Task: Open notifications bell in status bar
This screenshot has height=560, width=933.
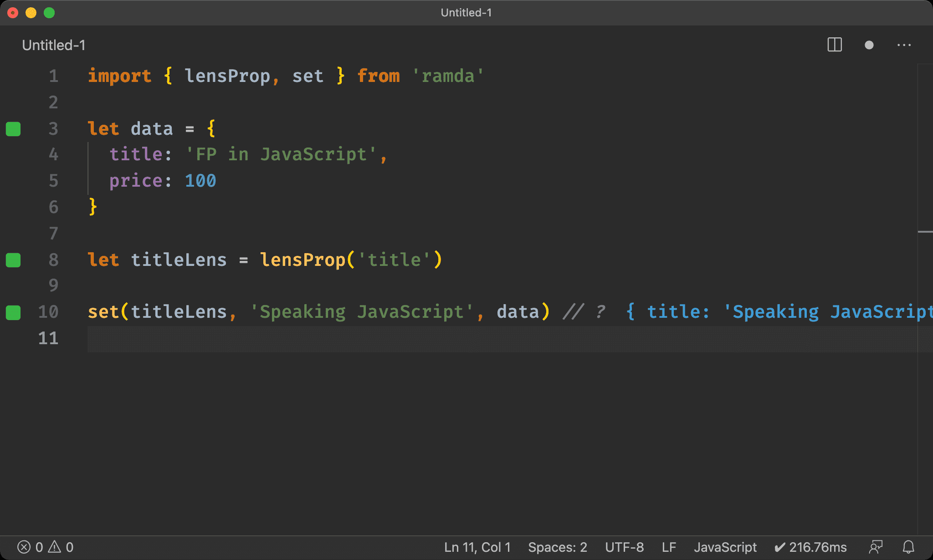Action: [x=908, y=547]
